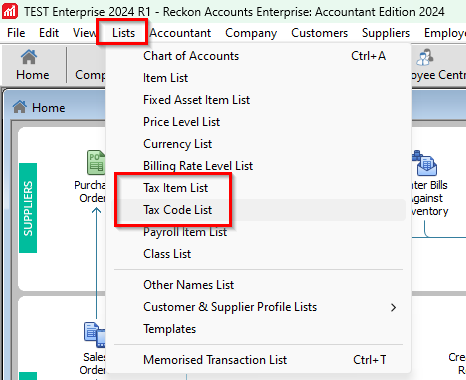Choose Class List
This screenshot has width=466, height=380.
click(259, 254)
